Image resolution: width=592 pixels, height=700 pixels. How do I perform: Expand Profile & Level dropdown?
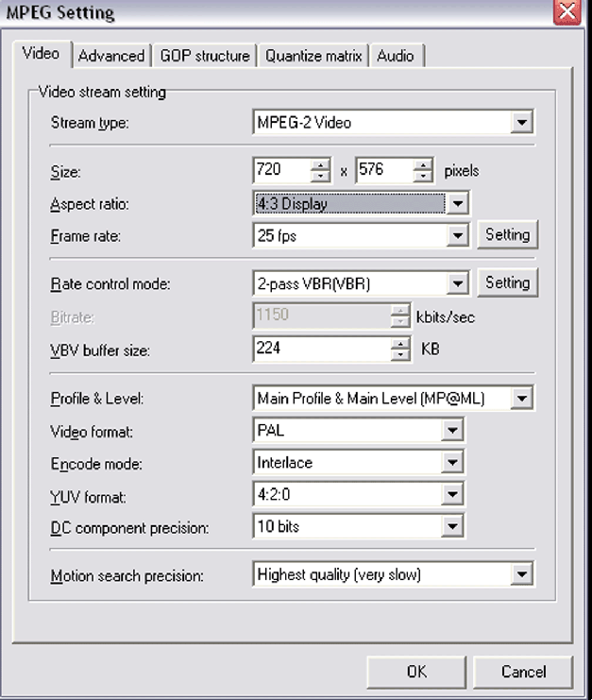[521, 399]
